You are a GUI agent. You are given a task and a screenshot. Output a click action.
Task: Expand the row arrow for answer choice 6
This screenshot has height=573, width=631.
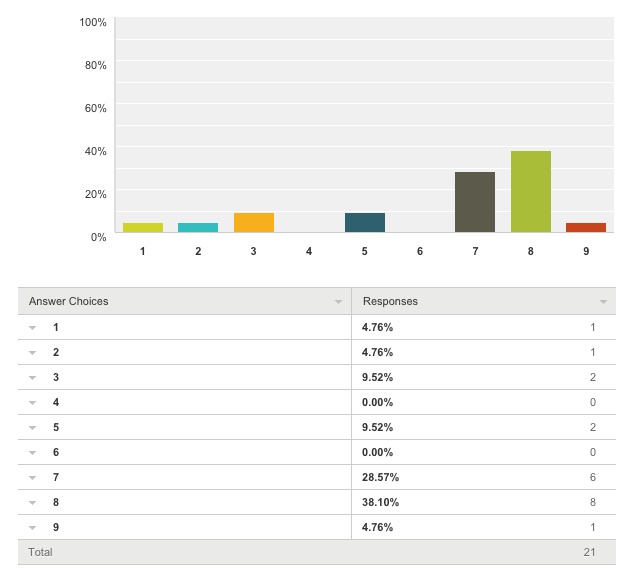click(x=33, y=453)
